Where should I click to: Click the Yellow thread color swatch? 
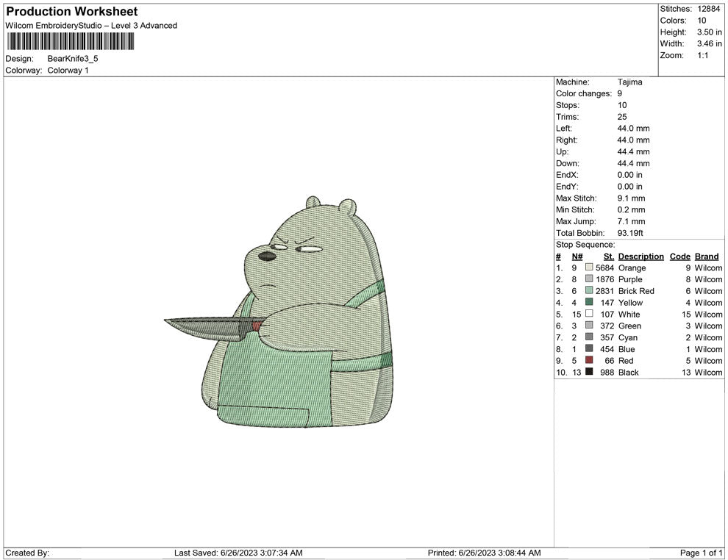[x=589, y=302]
